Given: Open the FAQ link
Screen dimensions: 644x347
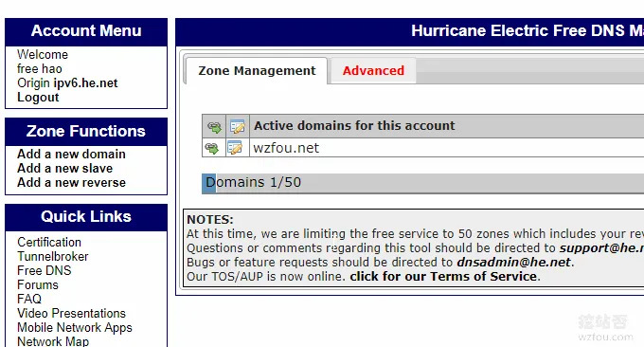Looking at the screenshot, I should (x=29, y=299).
